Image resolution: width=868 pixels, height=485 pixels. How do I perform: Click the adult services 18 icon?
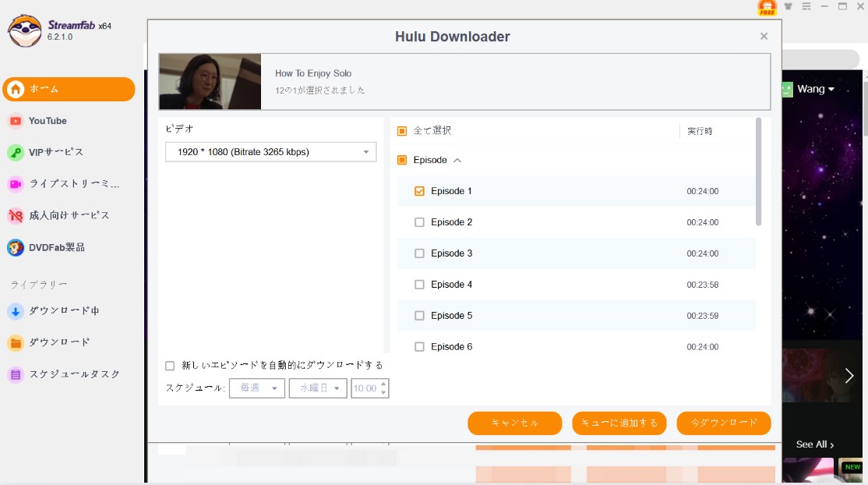point(16,216)
